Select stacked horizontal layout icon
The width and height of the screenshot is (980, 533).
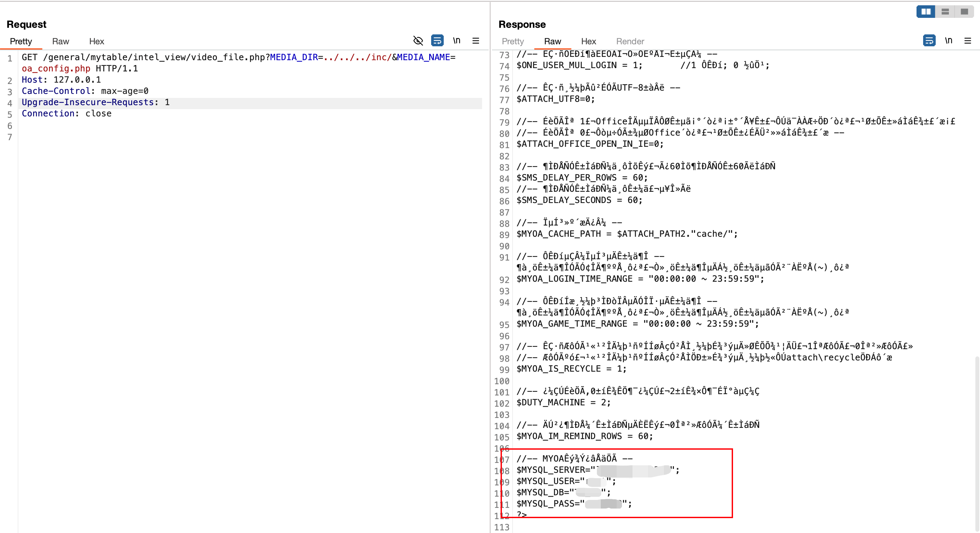[x=945, y=12]
